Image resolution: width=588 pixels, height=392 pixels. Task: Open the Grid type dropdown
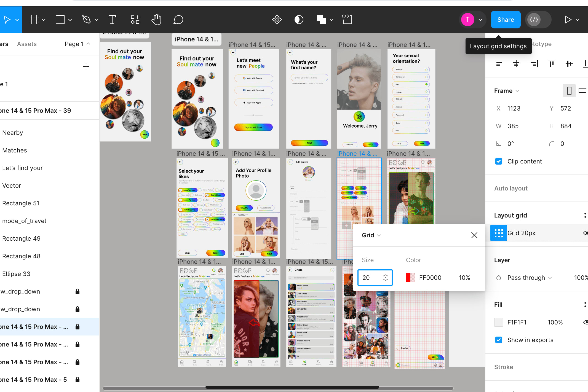pyautogui.click(x=371, y=235)
